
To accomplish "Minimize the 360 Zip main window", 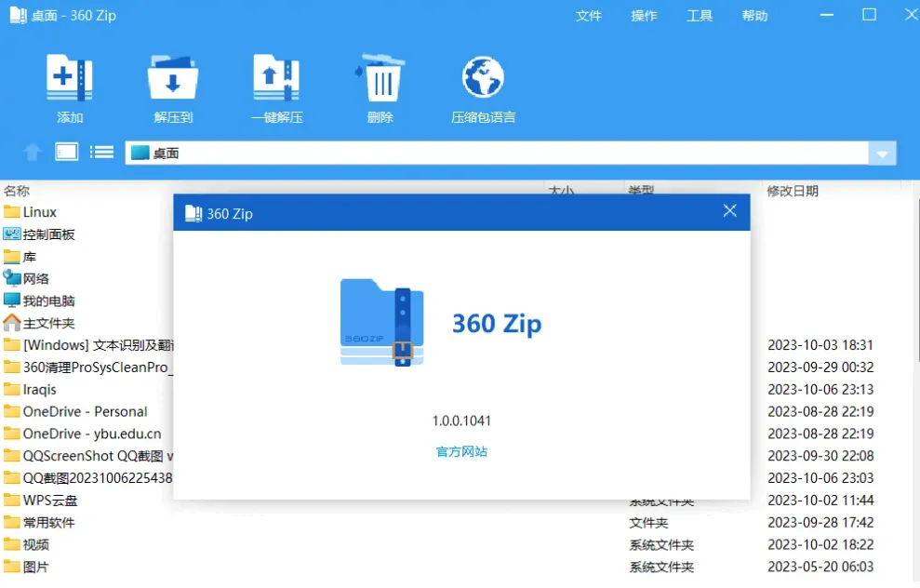I will [x=827, y=15].
